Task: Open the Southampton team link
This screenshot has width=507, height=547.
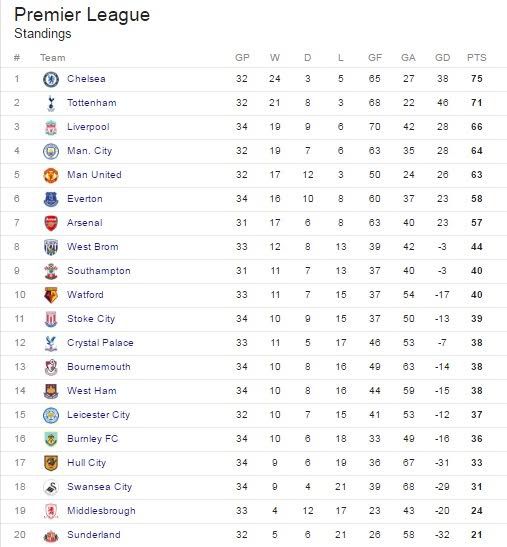Action: click(99, 271)
